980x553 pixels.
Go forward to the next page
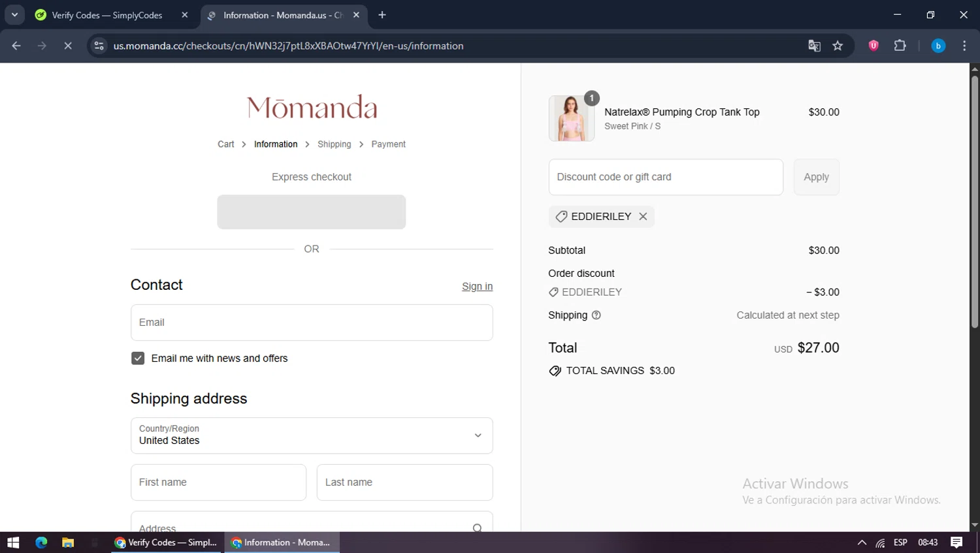point(42,46)
